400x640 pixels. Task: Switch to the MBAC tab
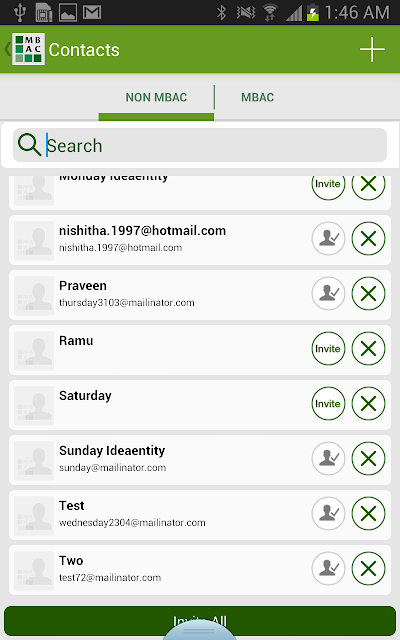(257, 97)
